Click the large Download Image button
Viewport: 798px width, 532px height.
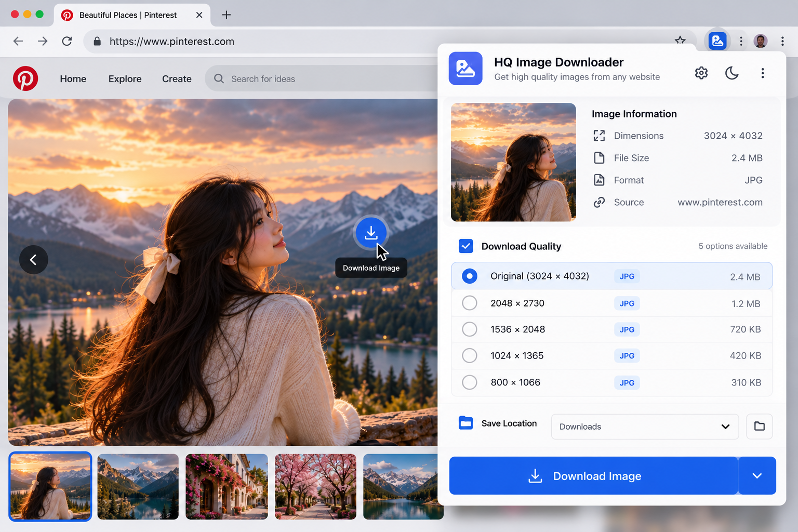(593, 476)
